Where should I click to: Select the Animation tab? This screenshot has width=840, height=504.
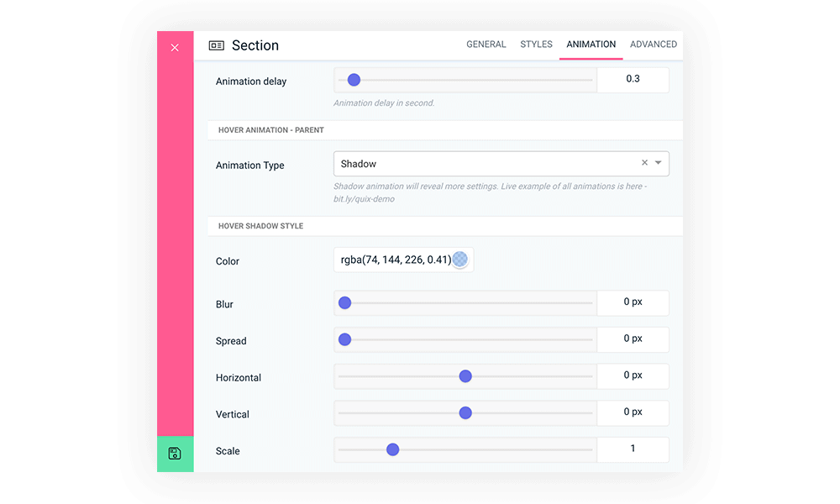pyautogui.click(x=591, y=44)
